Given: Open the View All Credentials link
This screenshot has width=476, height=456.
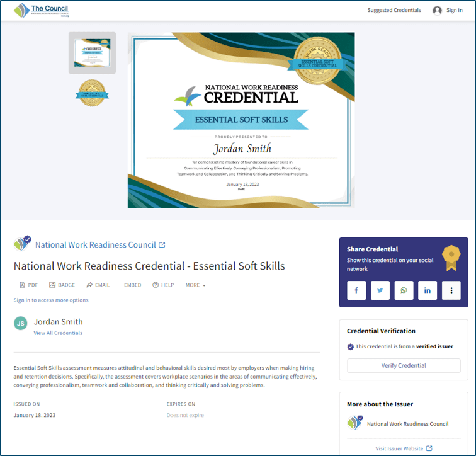Looking at the screenshot, I should click(x=58, y=333).
